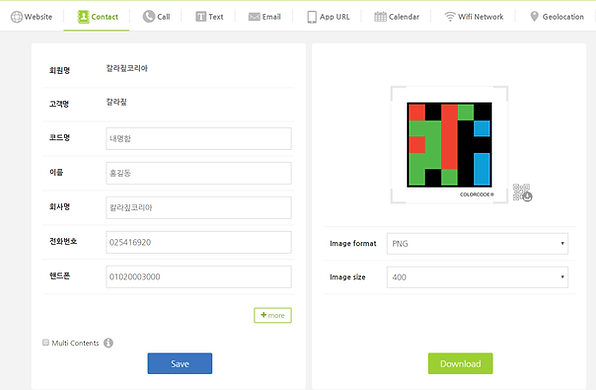
Task: Click the QR download icon beside the code
Action: [x=522, y=193]
